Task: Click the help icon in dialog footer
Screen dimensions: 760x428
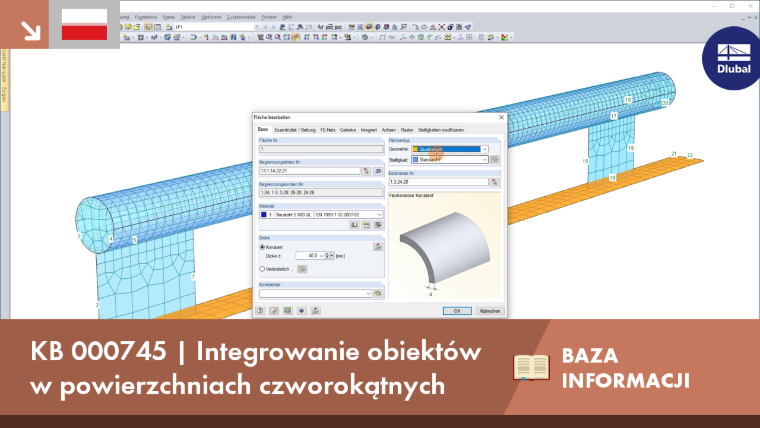Action: [x=260, y=311]
